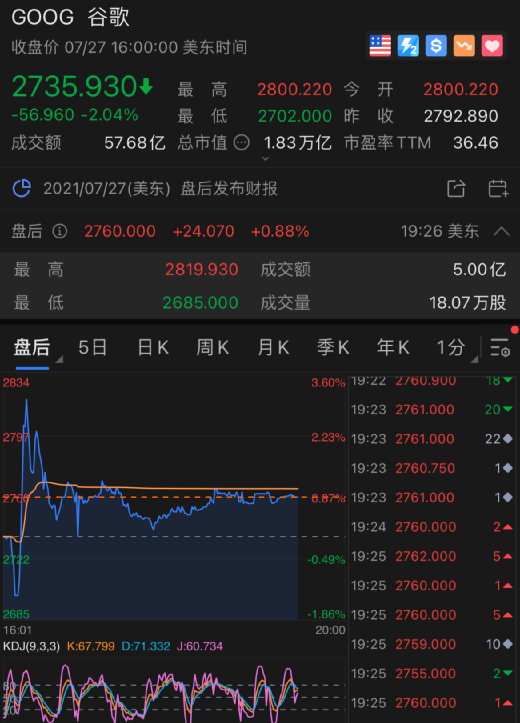Open chart settings list-gear icon
The width and height of the screenshot is (520, 723).
coord(500,347)
